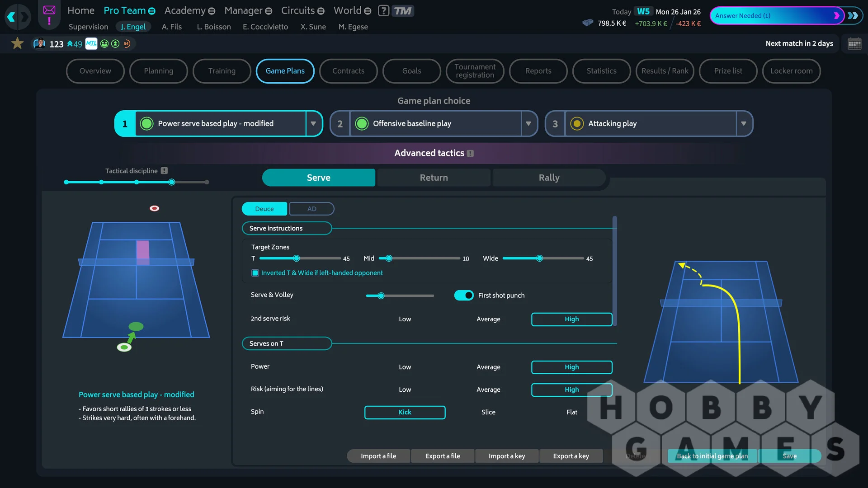This screenshot has width=868, height=488.
Task: Select Slice spin option
Action: click(x=488, y=412)
